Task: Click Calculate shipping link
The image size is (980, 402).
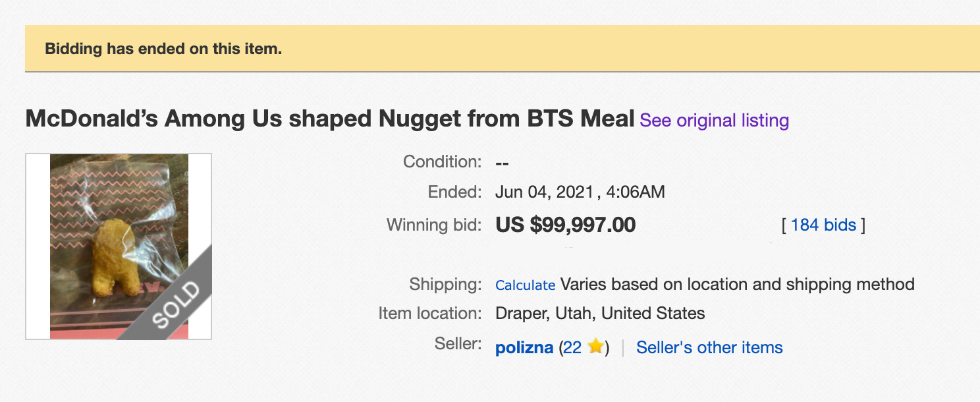Action: (525, 285)
